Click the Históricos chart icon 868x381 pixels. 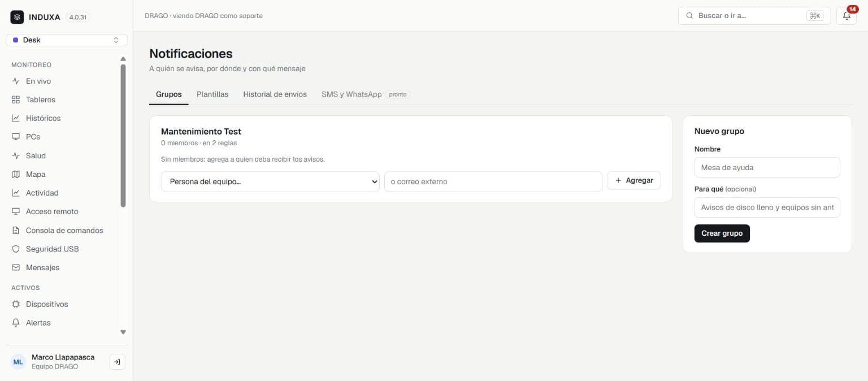point(16,119)
